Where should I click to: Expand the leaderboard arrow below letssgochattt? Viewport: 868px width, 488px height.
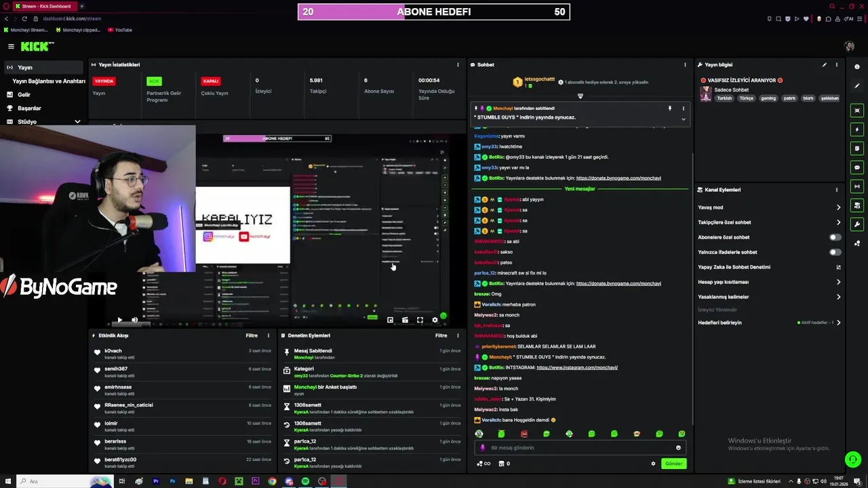pyautogui.click(x=580, y=96)
